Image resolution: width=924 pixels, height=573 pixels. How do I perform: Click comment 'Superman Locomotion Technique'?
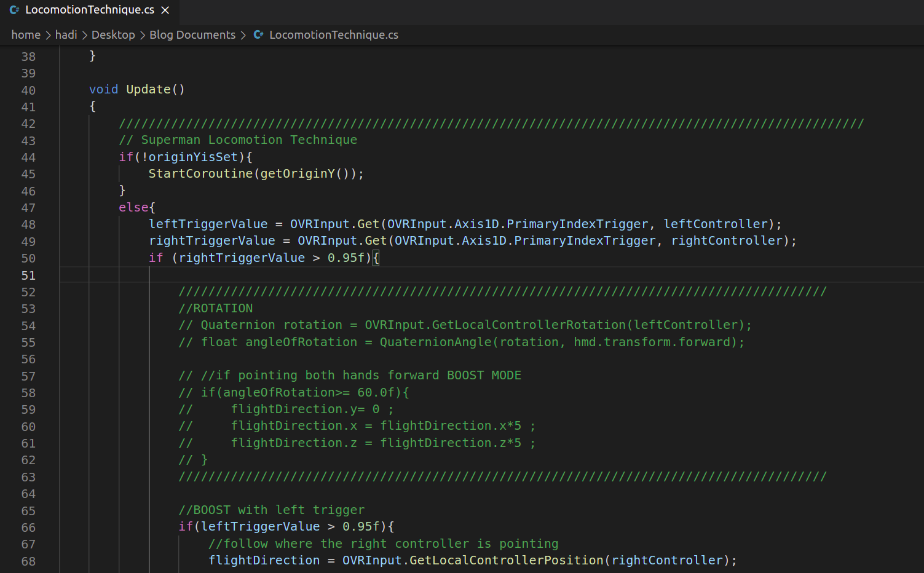(249, 140)
